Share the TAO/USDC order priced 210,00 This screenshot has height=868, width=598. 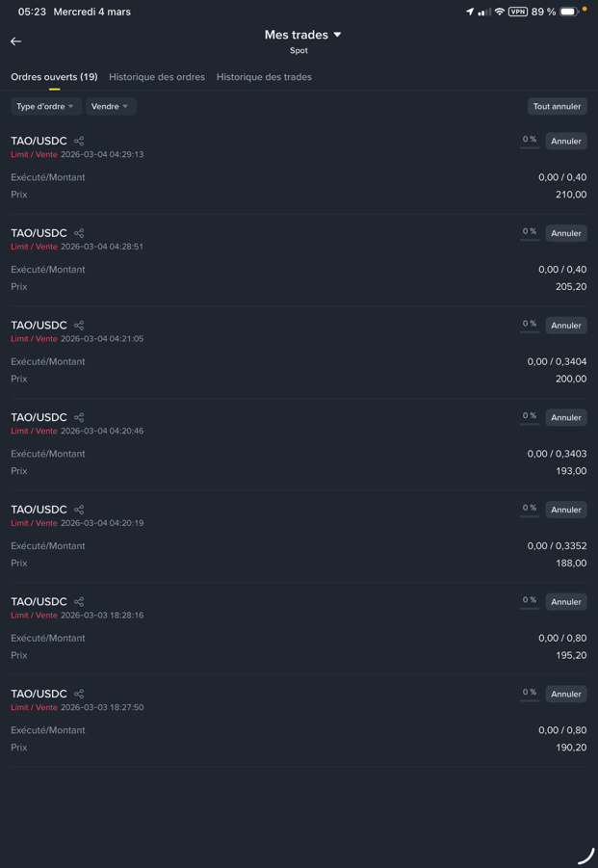click(x=79, y=142)
